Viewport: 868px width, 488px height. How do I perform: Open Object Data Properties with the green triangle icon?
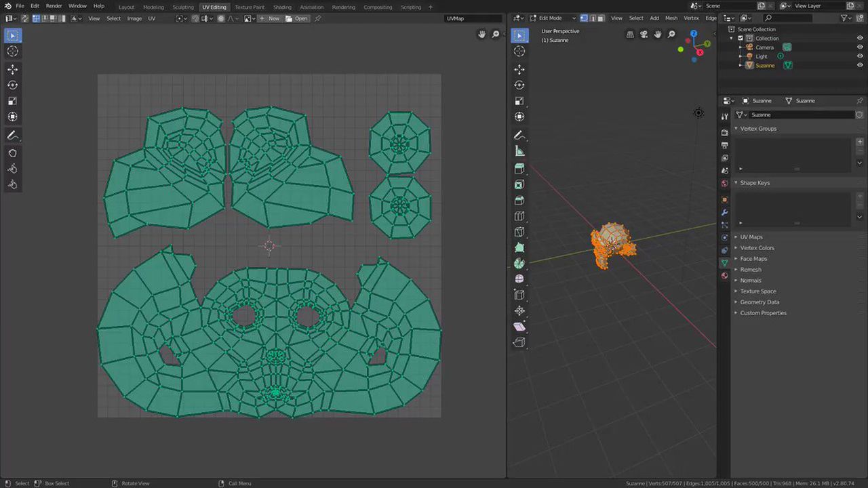pyautogui.click(x=724, y=262)
